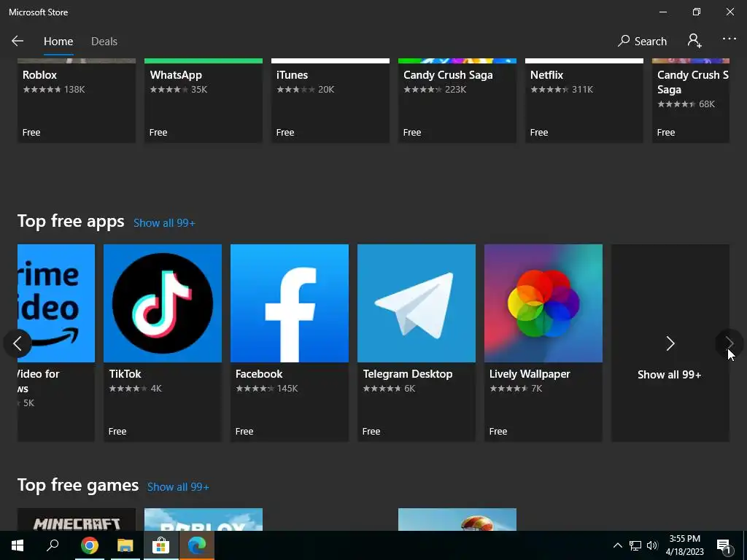Open the parachute game thumbnail
The height and width of the screenshot is (560, 747).
(x=457, y=519)
